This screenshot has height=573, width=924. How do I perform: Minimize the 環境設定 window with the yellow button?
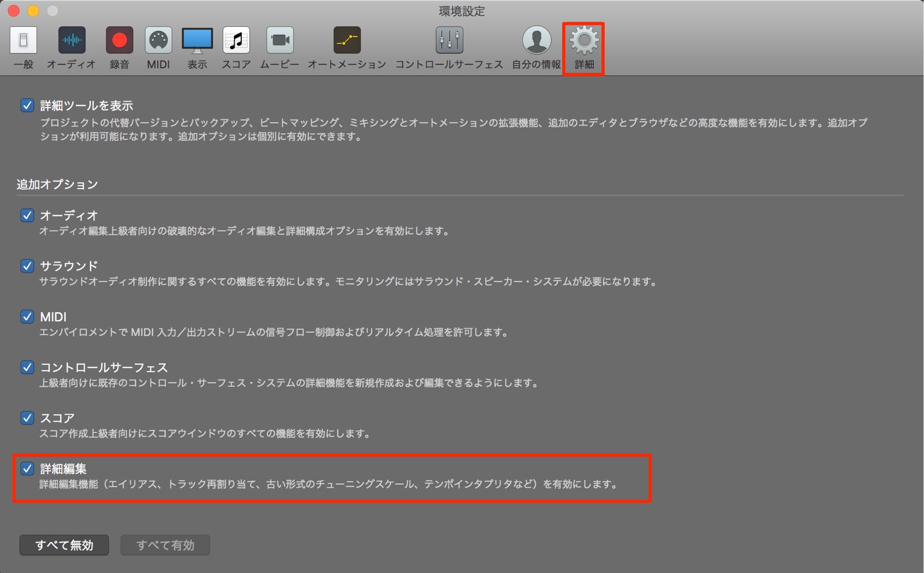(33, 11)
